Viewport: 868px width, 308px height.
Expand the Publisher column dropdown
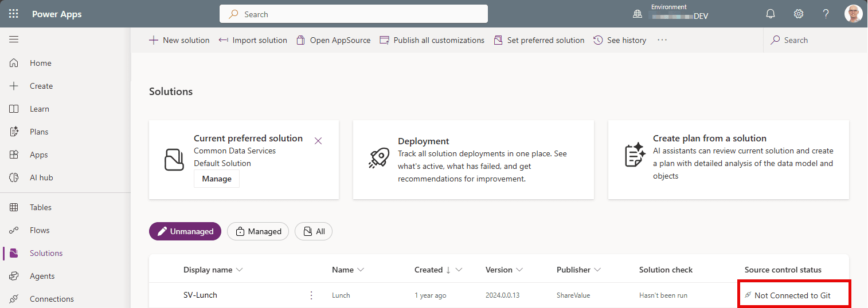[x=597, y=270]
